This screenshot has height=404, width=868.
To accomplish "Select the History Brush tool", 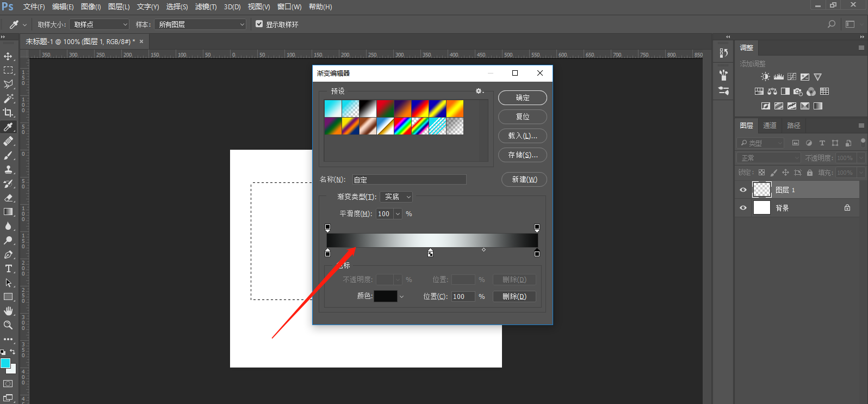I will tap(8, 183).
